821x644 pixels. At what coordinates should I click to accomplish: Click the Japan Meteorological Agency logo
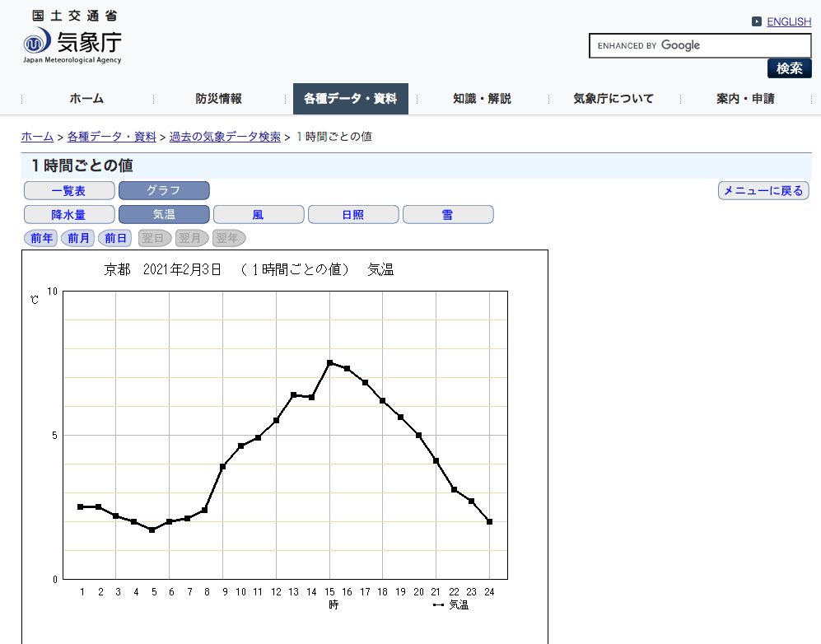(x=72, y=39)
